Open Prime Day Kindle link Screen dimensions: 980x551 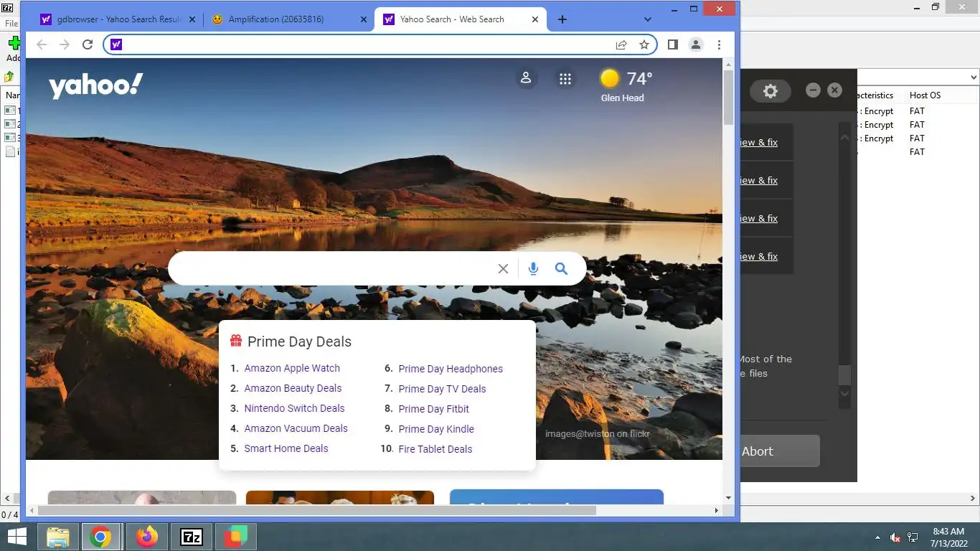coord(436,429)
